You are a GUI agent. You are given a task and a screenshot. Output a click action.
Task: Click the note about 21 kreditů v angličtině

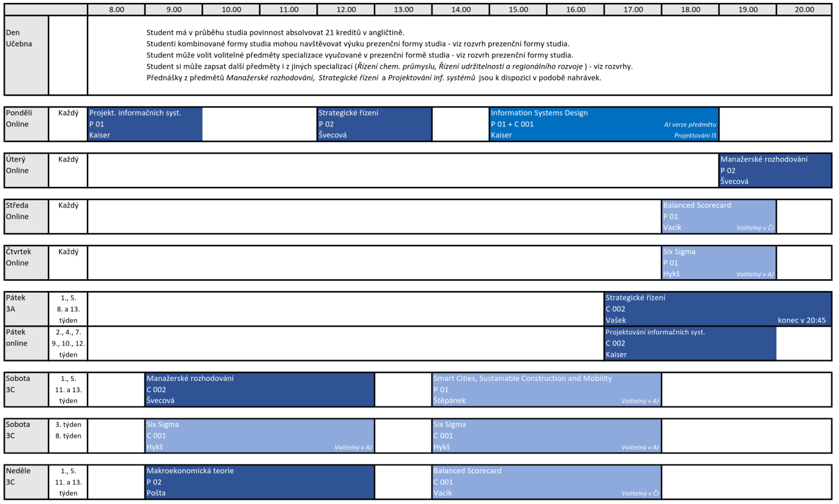point(275,32)
